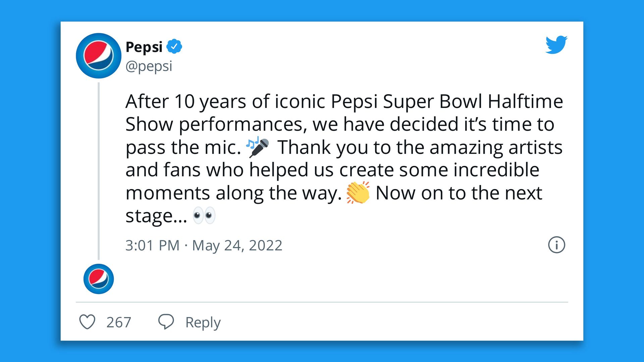Open the @pepsi profile handle
The width and height of the screenshot is (644, 362).
pyautogui.click(x=149, y=66)
